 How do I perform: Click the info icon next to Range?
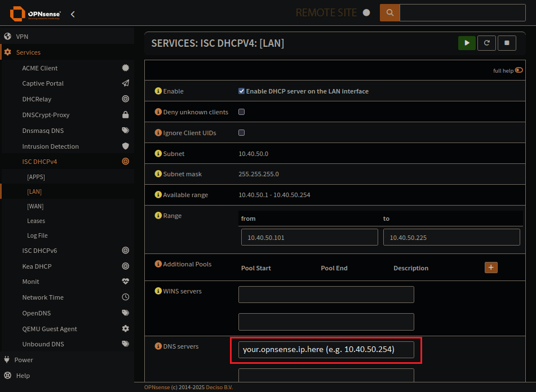click(x=158, y=215)
